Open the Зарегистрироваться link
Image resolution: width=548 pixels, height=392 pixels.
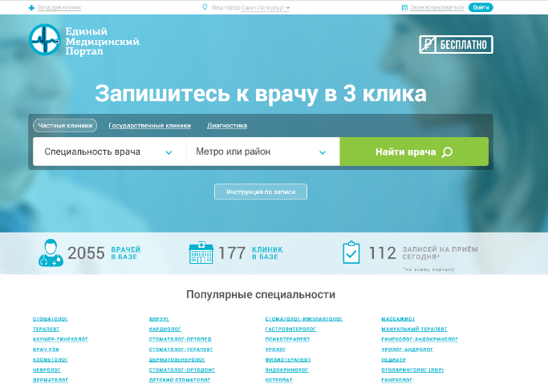(x=437, y=7)
